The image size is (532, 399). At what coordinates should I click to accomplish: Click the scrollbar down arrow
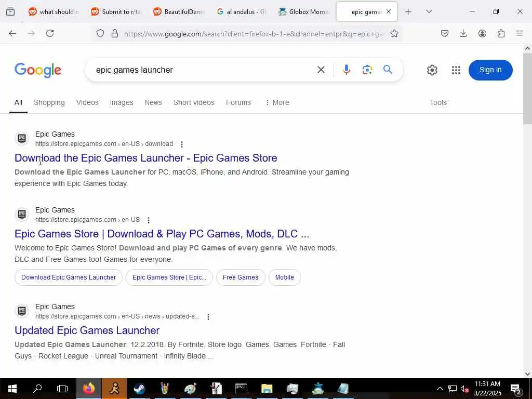pyautogui.click(x=527, y=374)
